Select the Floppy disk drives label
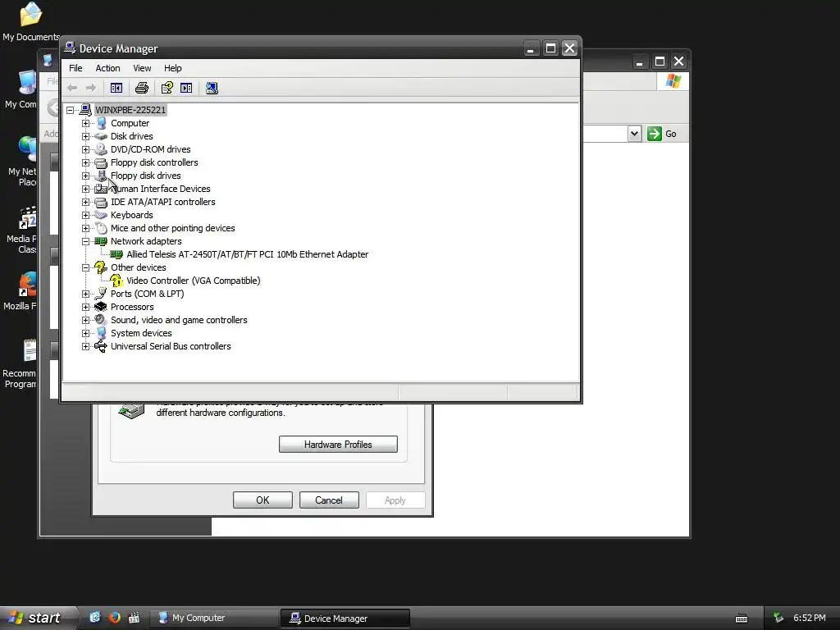Viewport: 840px width, 630px height. [x=145, y=176]
